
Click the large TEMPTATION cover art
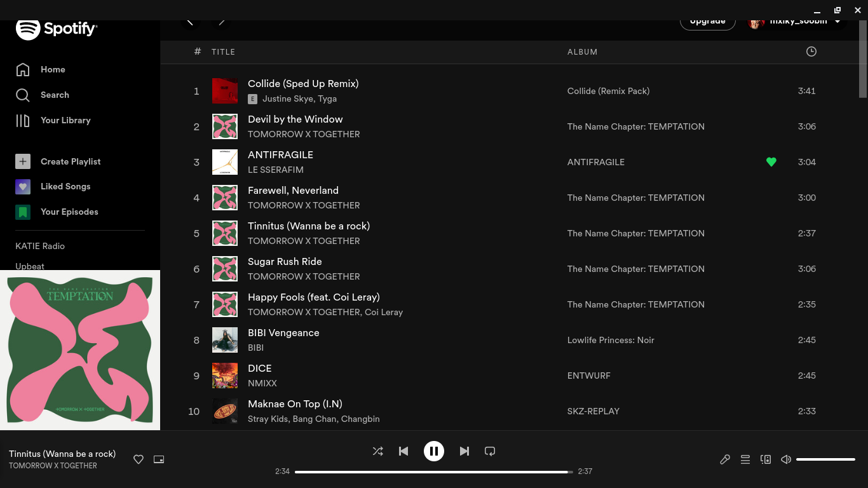tap(80, 350)
